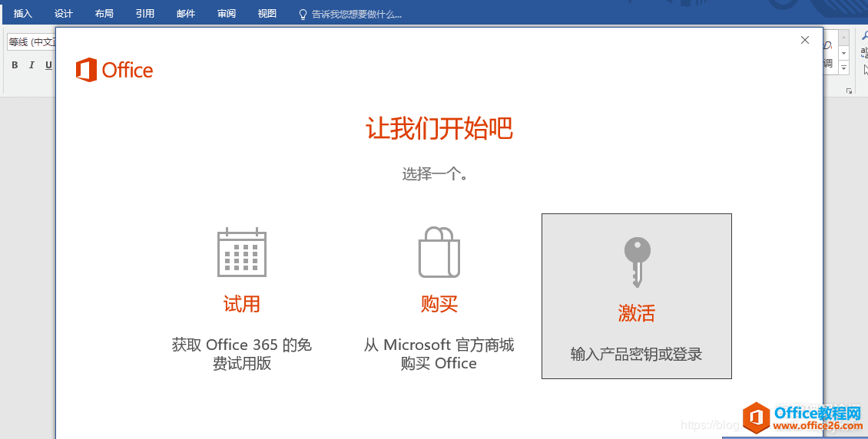Expand the styles gallery More button
The height and width of the screenshot is (439, 868).
[844, 68]
